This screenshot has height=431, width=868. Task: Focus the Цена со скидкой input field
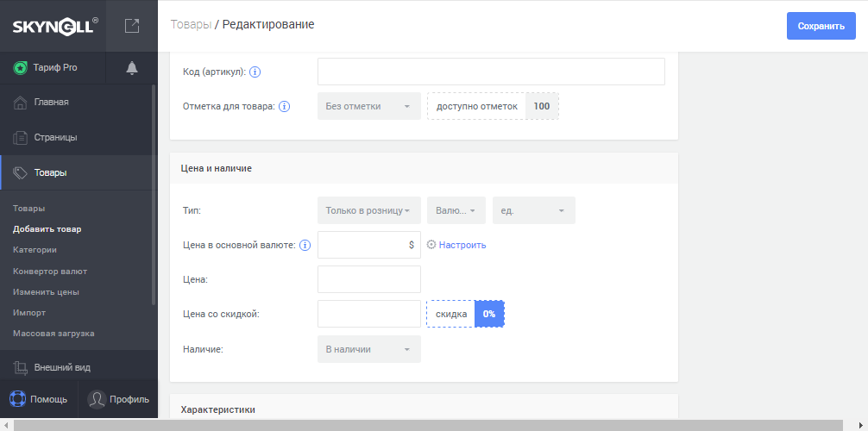(x=369, y=314)
